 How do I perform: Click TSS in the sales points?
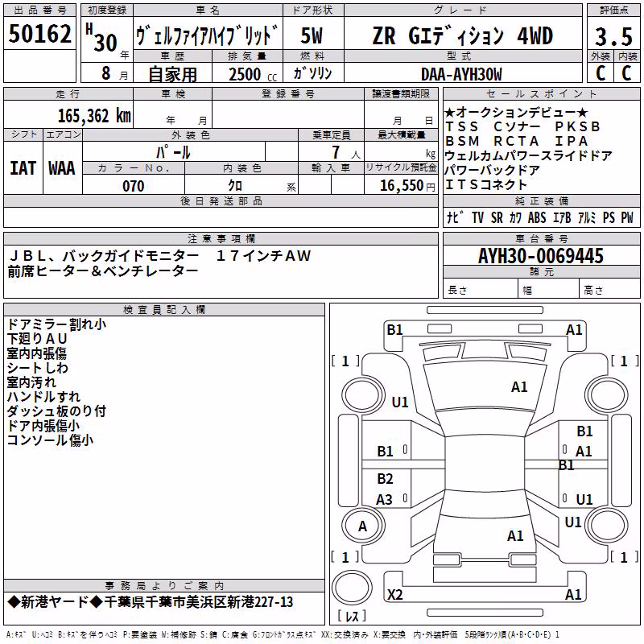462,126
